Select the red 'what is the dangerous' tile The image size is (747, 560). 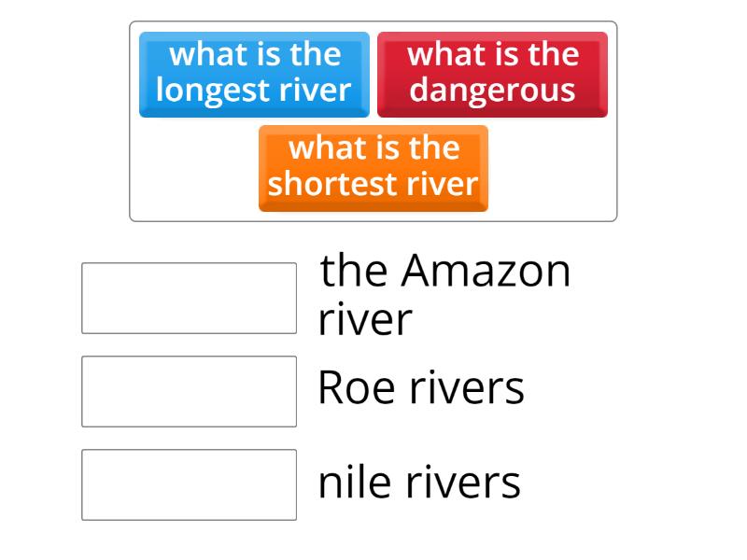[x=493, y=75]
